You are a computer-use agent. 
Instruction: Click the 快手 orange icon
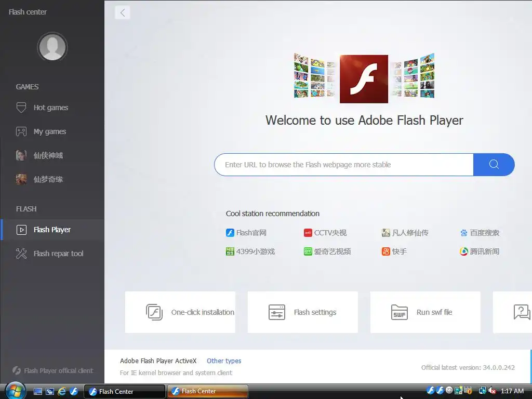coord(386,251)
